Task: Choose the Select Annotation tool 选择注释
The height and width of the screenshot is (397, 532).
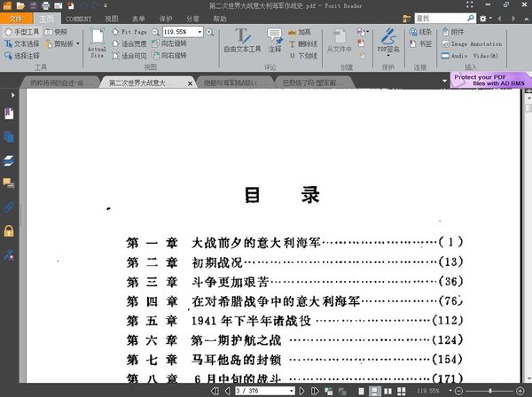Action: click(x=22, y=56)
